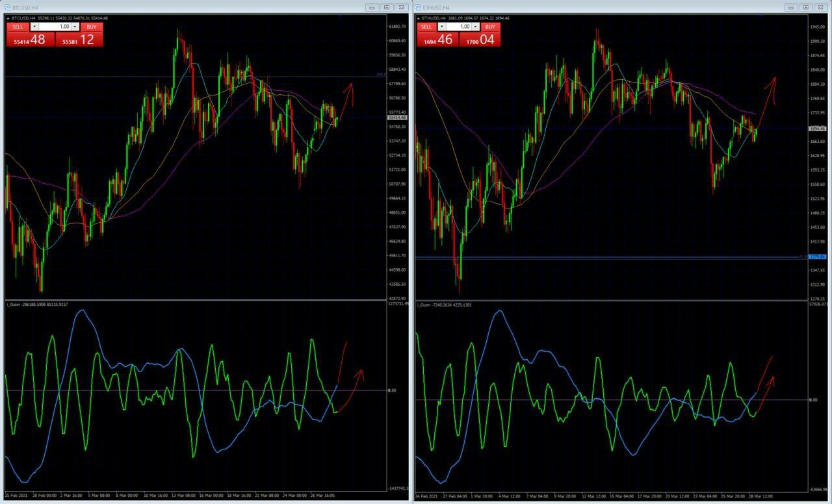
Task: Click the ETHUSD blue level price tag 1379.84
Action: (x=817, y=257)
